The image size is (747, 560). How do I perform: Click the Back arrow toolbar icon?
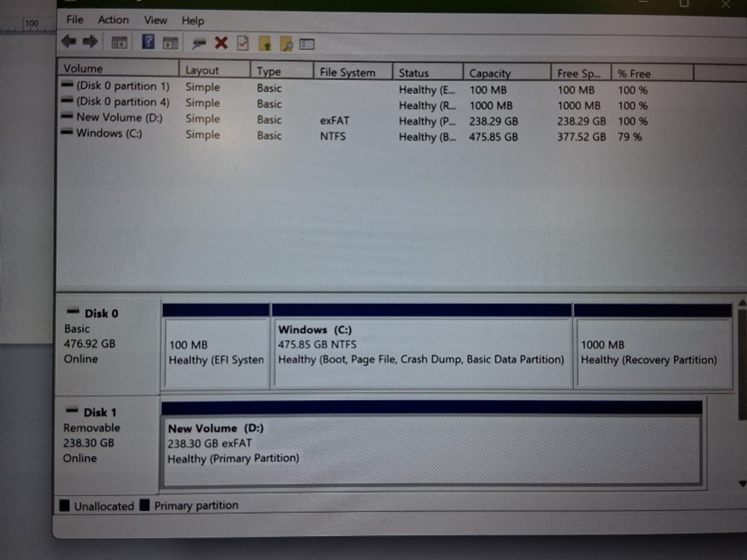pyautogui.click(x=68, y=41)
